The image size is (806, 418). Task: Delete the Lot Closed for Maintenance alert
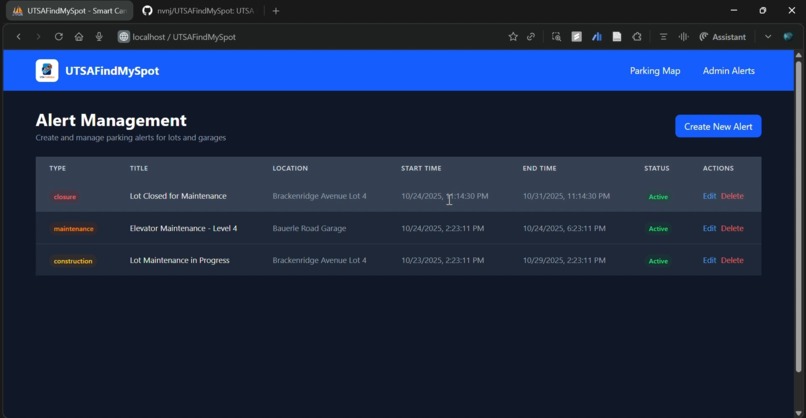[x=732, y=196]
